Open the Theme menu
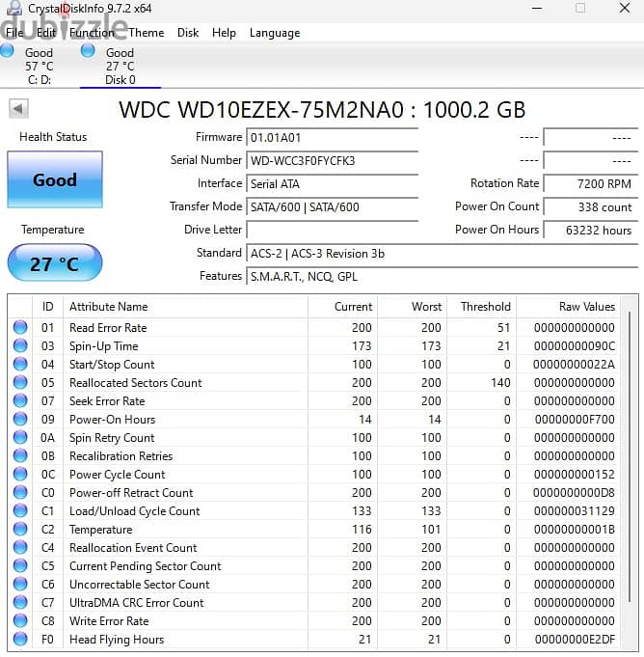Viewport: 644px width, 657px height. coord(147,33)
